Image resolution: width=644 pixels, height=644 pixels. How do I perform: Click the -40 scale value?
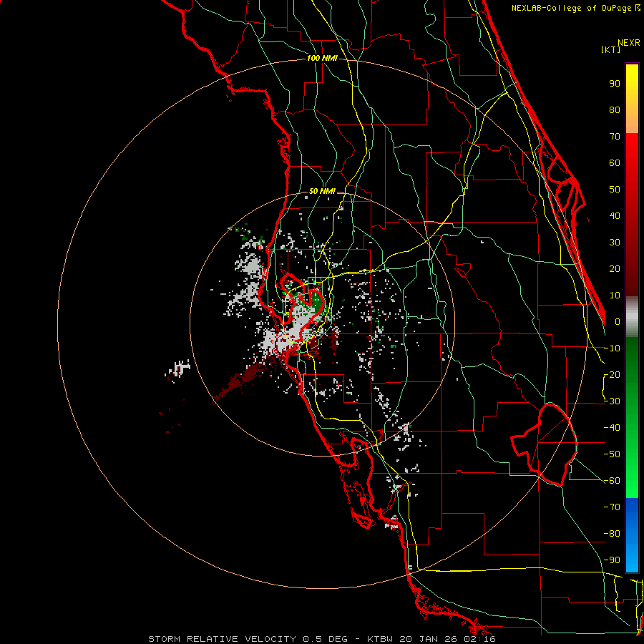612,428
